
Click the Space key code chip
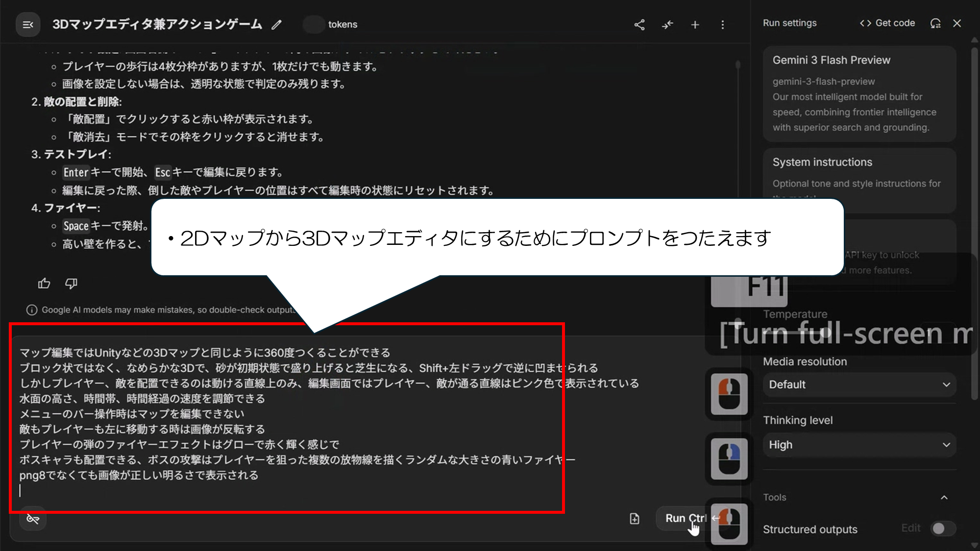[76, 226]
